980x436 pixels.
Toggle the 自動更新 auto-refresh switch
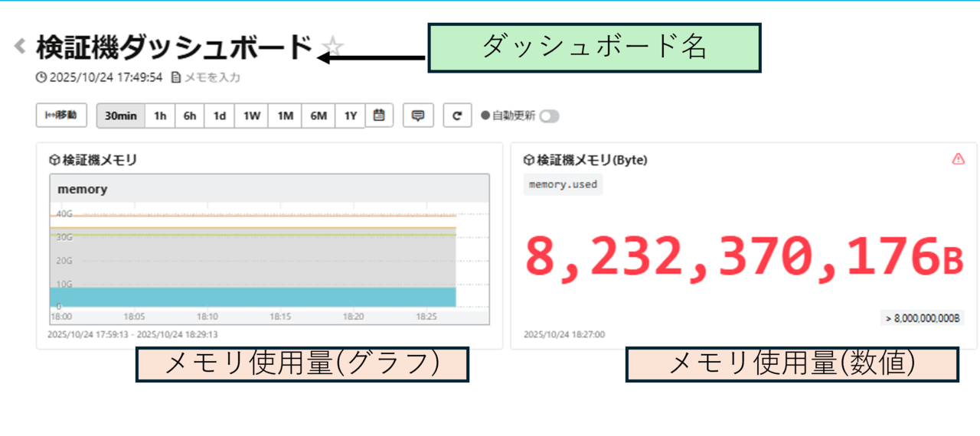tap(549, 116)
